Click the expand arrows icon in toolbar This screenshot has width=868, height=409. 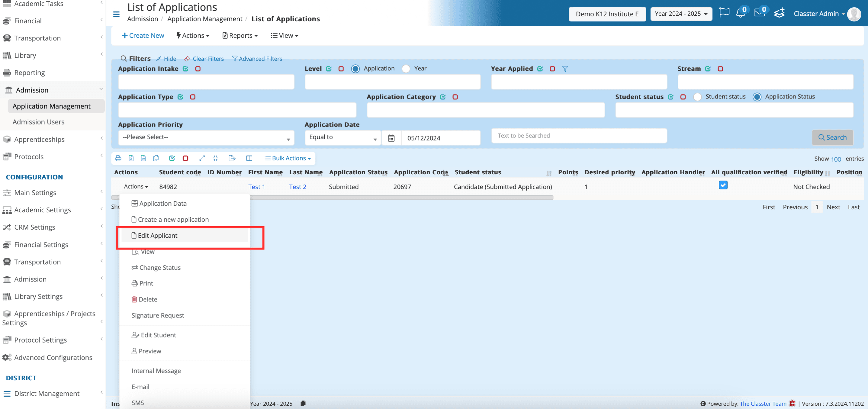click(202, 158)
